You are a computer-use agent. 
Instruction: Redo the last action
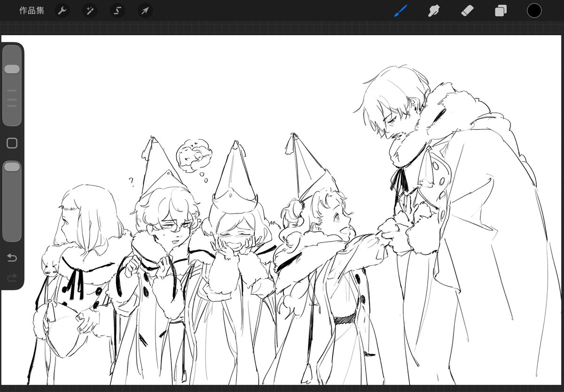[12, 278]
